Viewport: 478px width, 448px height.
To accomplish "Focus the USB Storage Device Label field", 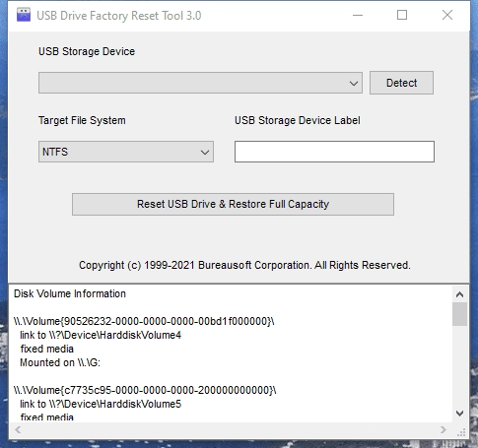I will pos(334,152).
